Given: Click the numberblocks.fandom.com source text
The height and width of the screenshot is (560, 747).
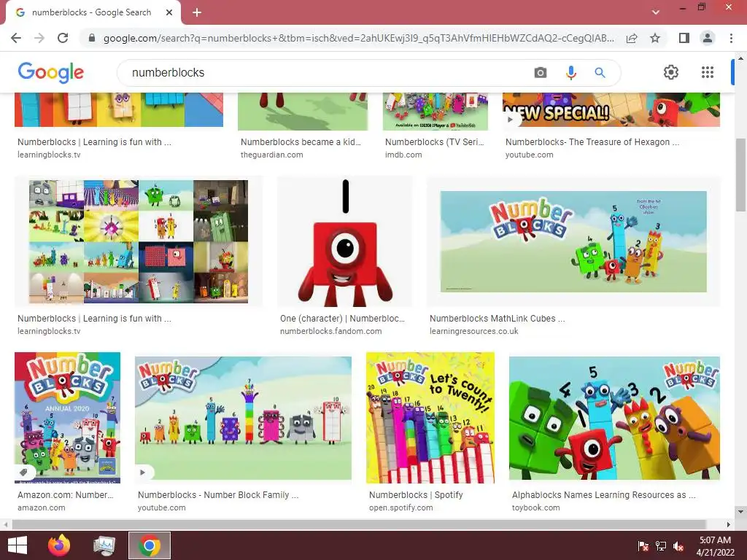Looking at the screenshot, I should pos(330,332).
